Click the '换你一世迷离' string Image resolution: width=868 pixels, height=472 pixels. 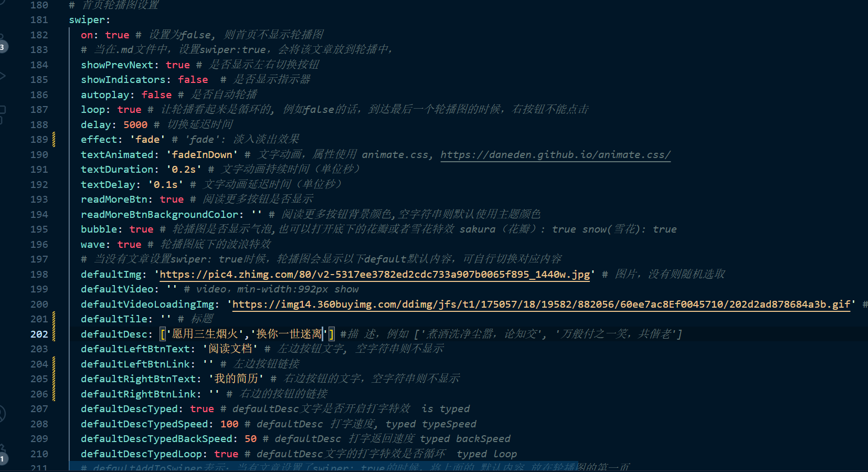point(289,334)
